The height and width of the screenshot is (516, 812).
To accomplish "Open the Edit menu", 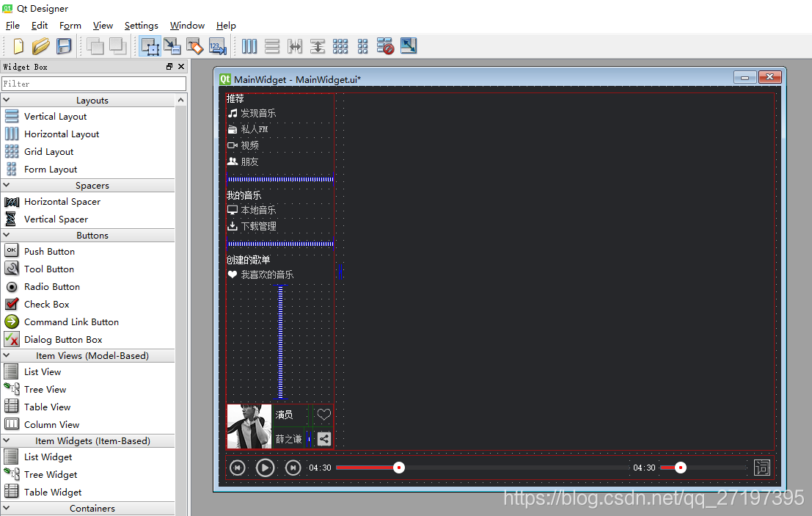I will point(40,26).
